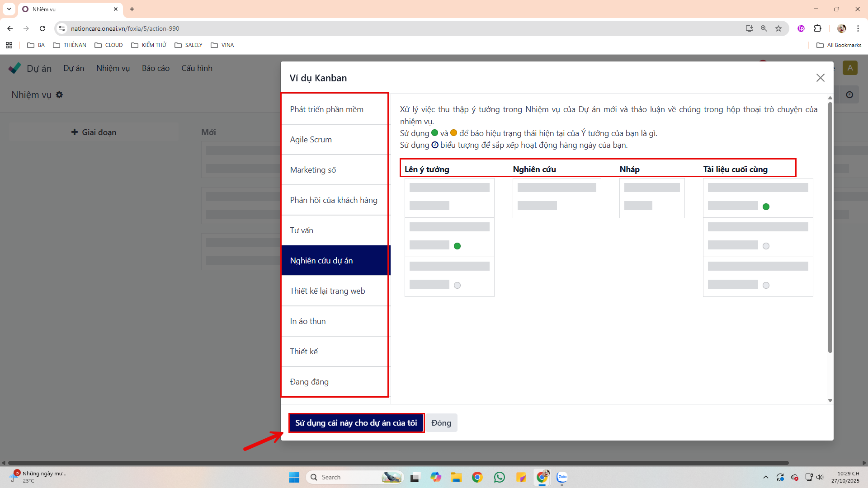The height and width of the screenshot is (488, 868).
Task: Expand the system tray hidden icons chevron
Action: click(x=765, y=477)
